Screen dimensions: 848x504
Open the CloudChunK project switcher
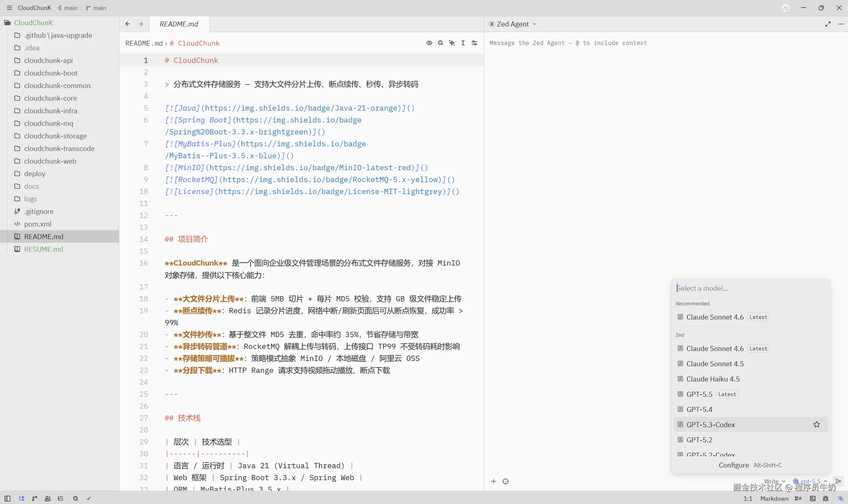tap(34, 8)
